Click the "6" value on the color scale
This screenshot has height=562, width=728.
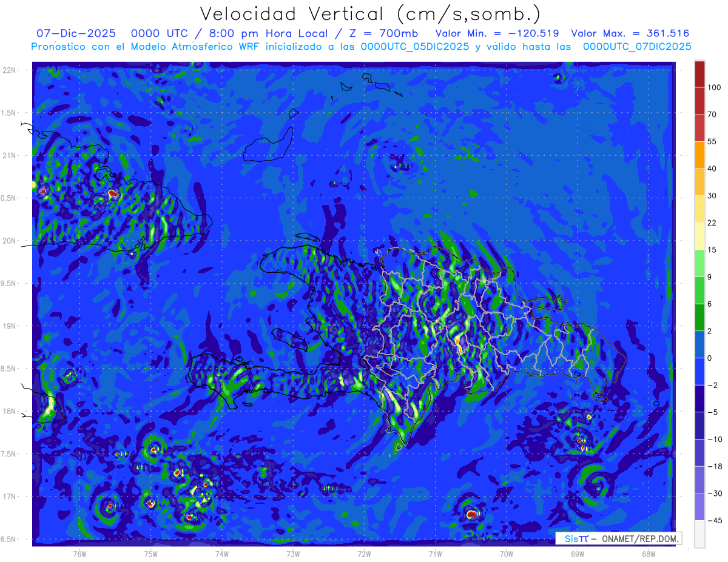pos(710,304)
